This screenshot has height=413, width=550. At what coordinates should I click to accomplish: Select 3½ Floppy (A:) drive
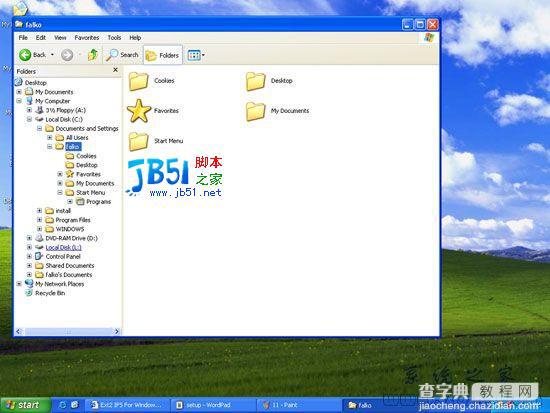pos(66,110)
